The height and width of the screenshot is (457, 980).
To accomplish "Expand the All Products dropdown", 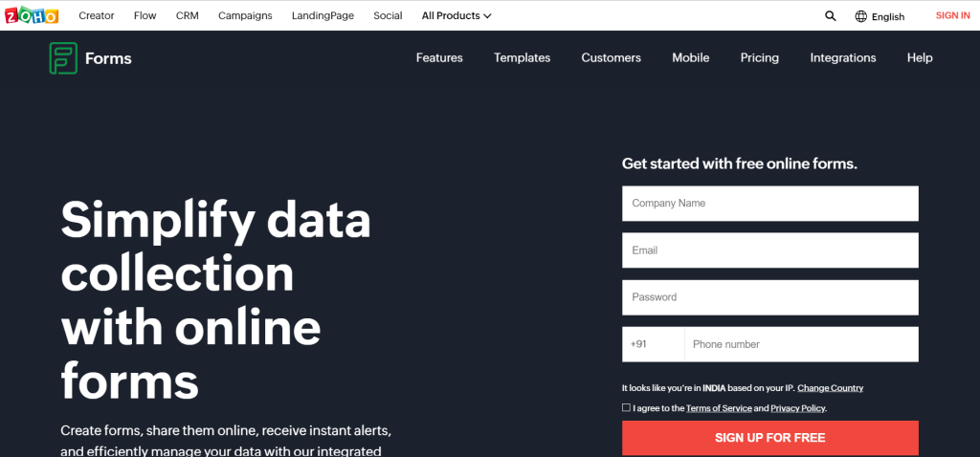I will pyautogui.click(x=457, y=15).
